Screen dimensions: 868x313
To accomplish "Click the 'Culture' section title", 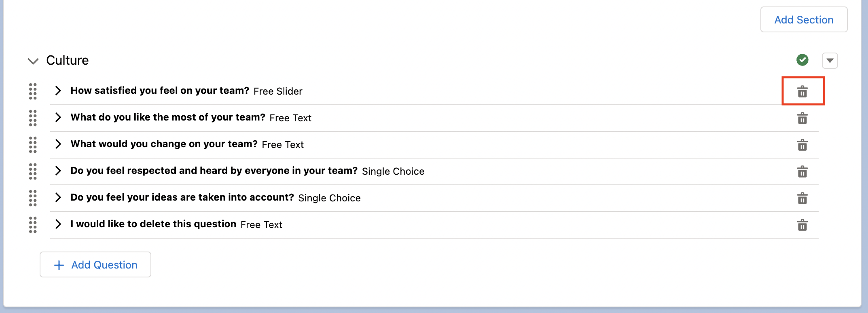I will click(68, 60).
